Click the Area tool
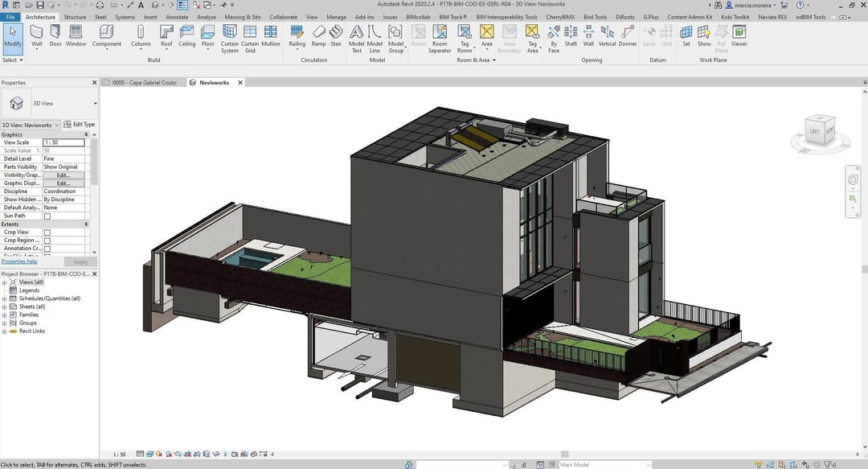 coord(486,36)
